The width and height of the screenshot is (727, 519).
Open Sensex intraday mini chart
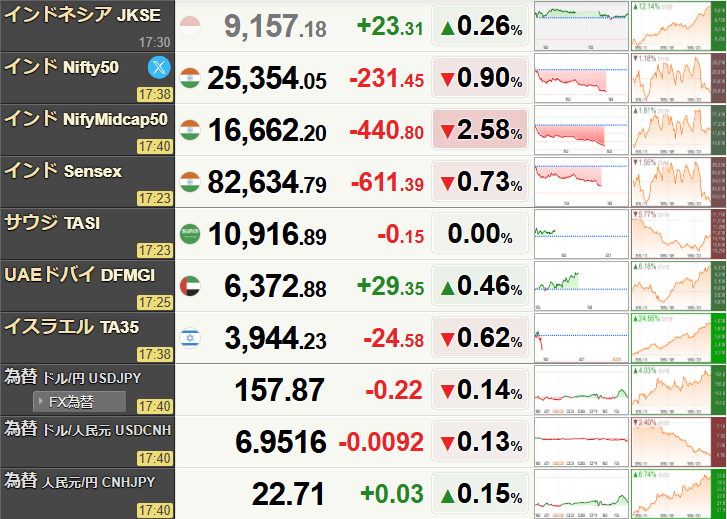(581, 182)
